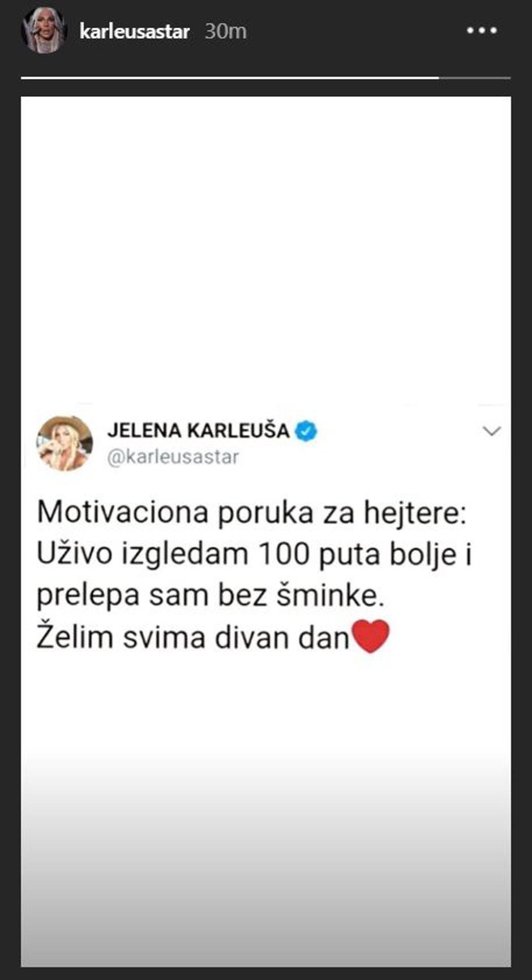Click the text 'Želim svima divan dan'

click(193, 637)
